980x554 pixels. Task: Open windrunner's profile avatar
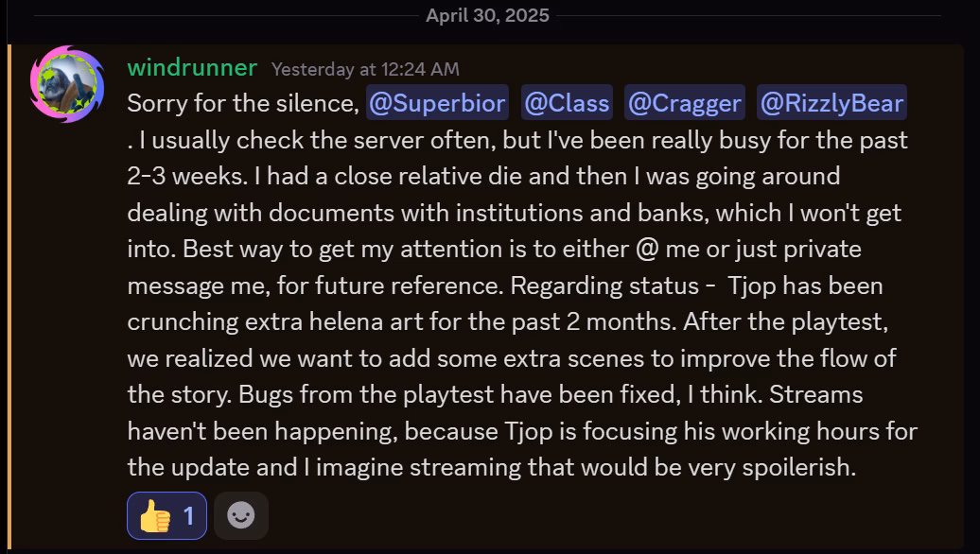pos(67,84)
